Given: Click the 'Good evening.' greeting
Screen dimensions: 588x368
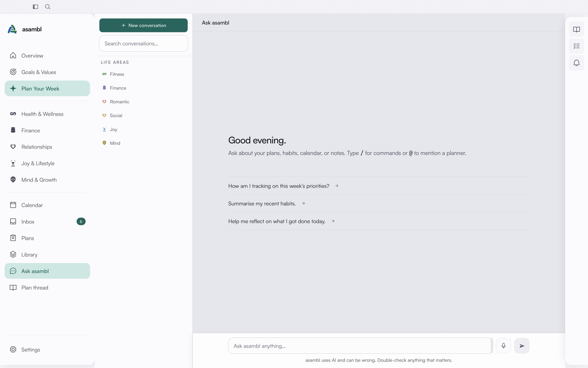Looking at the screenshot, I should (x=257, y=140).
